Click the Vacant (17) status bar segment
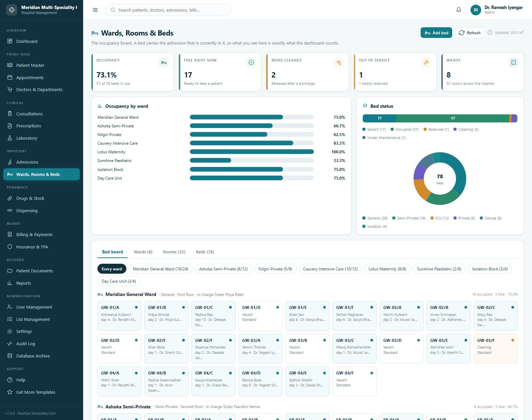 [x=379, y=118]
